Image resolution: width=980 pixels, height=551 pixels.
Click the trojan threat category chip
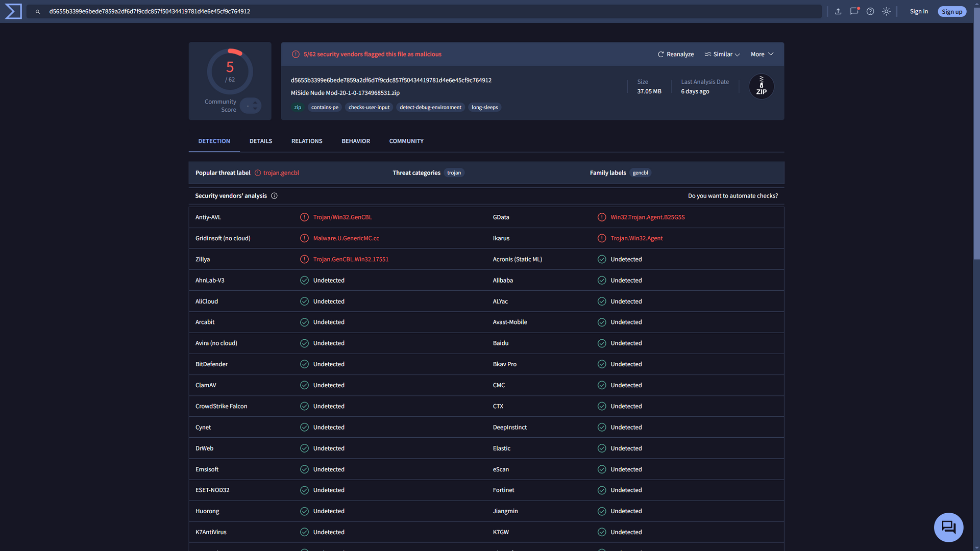pyautogui.click(x=454, y=173)
